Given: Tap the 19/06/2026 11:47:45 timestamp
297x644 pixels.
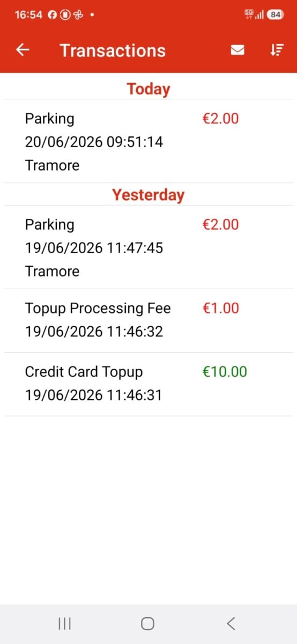Looking at the screenshot, I should 94,247.
